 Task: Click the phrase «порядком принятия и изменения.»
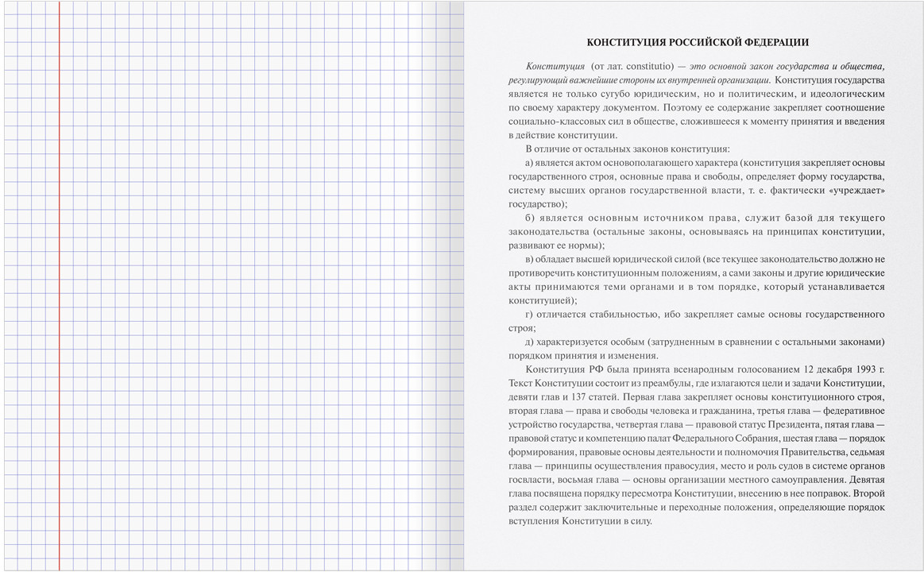583,356
